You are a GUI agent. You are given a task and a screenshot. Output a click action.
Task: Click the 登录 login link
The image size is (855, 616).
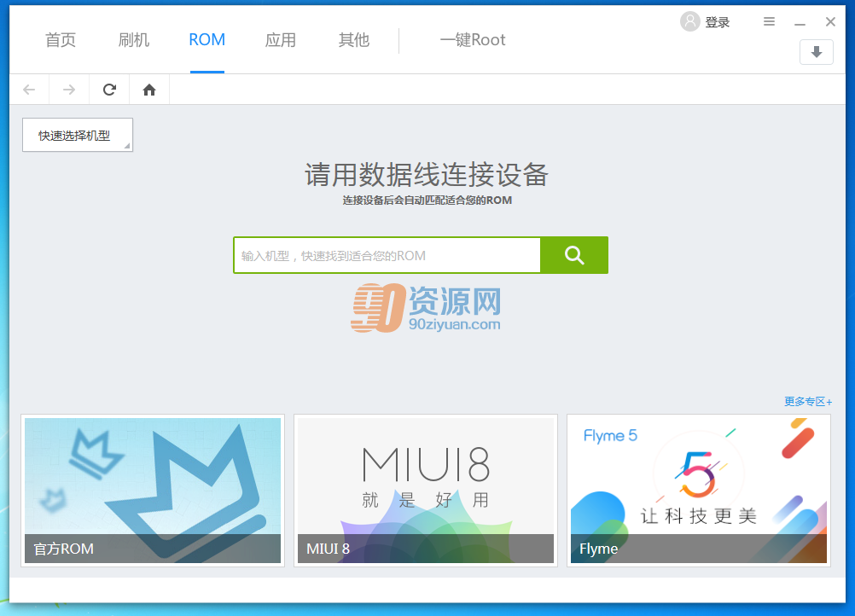pyautogui.click(x=717, y=22)
